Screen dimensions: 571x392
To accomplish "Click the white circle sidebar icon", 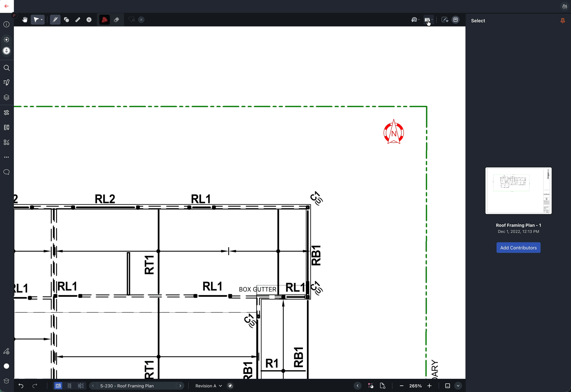I will tap(7, 366).
